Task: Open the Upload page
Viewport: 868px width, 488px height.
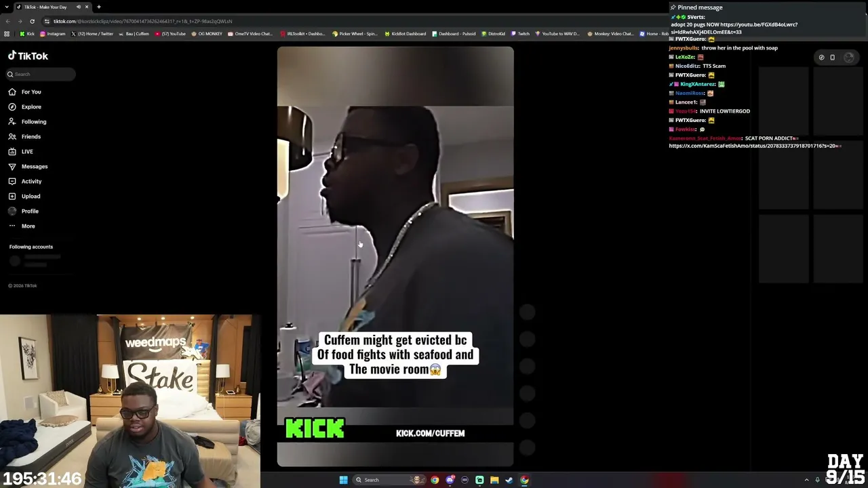Action: click(24, 197)
